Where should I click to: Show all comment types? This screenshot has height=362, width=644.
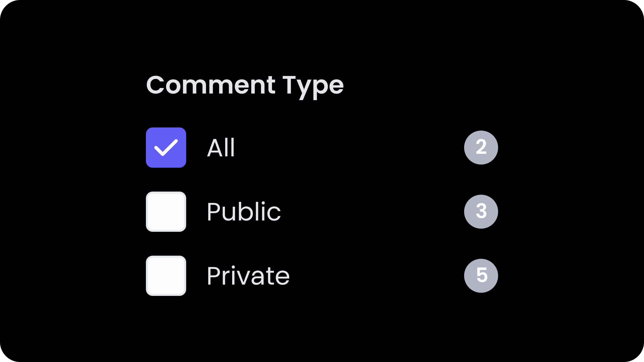[x=166, y=148]
